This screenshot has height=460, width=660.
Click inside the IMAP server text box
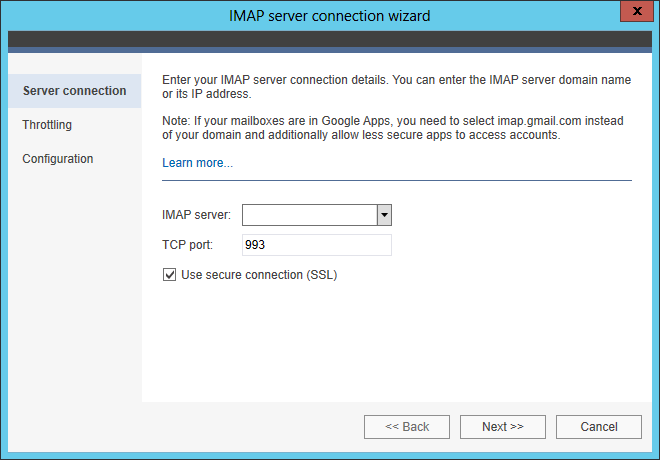pos(310,215)
